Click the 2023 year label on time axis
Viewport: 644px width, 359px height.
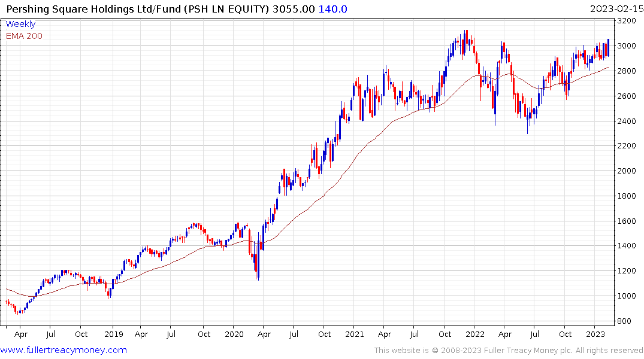pos(595,334)
